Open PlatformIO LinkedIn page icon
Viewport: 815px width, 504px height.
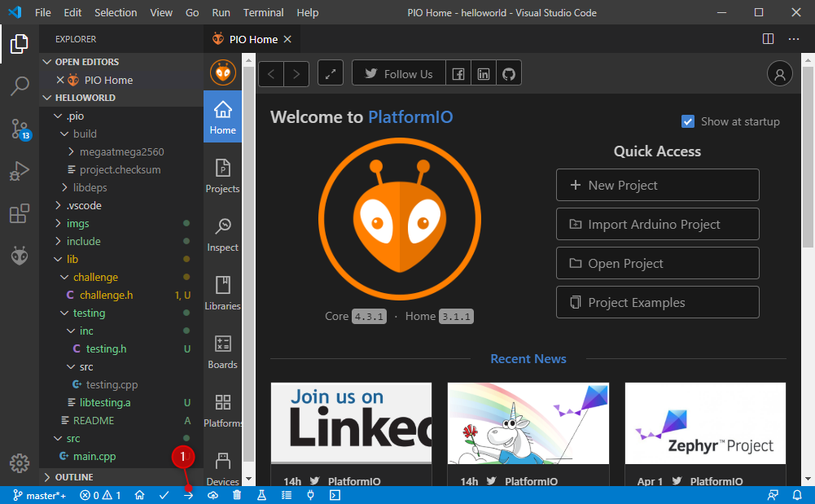484,74
